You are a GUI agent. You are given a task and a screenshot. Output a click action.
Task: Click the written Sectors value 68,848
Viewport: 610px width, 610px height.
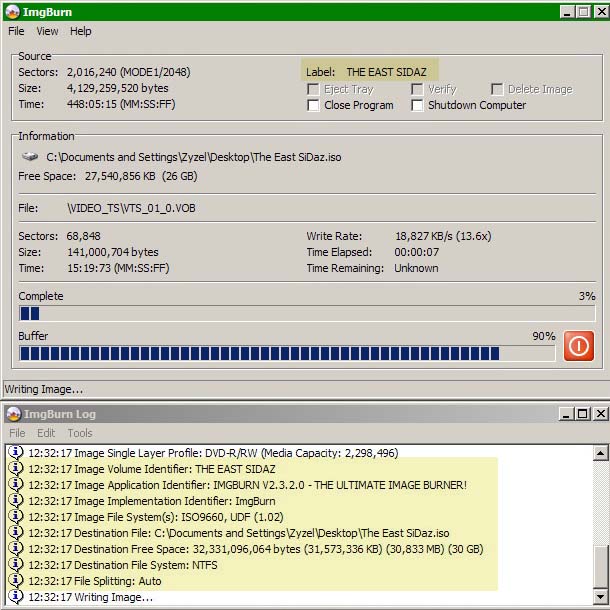pos(83,236)
